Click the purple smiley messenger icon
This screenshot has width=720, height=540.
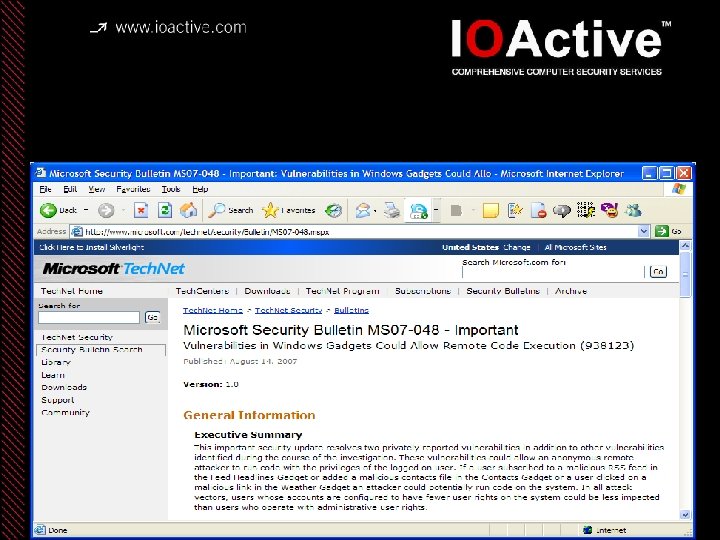[609, 210]
